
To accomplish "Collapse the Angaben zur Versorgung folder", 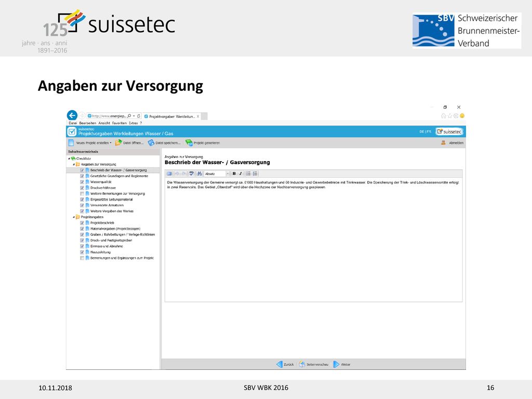I will [74, 164].
